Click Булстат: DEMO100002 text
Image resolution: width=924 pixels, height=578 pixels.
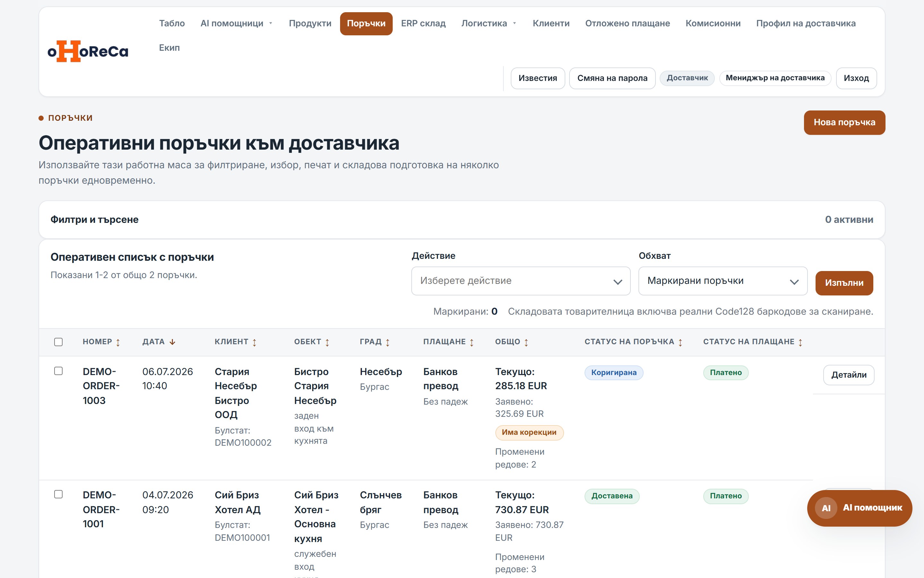click(x=243, y=437)
